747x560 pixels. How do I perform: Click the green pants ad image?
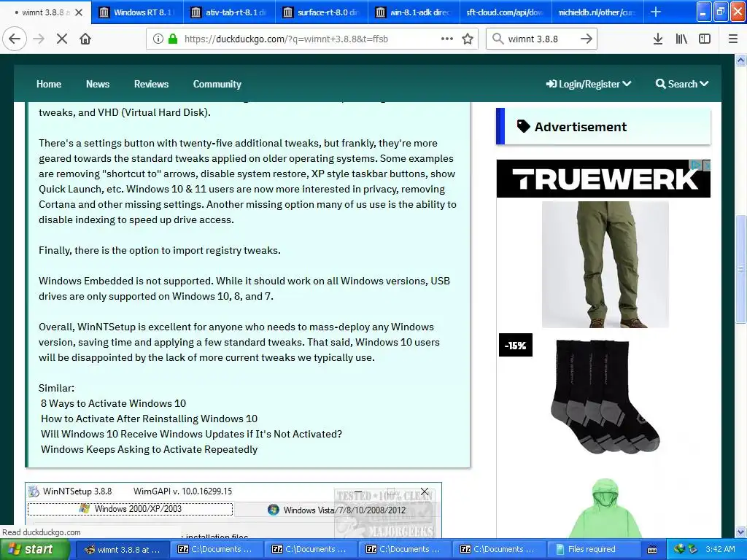point(605,264)
